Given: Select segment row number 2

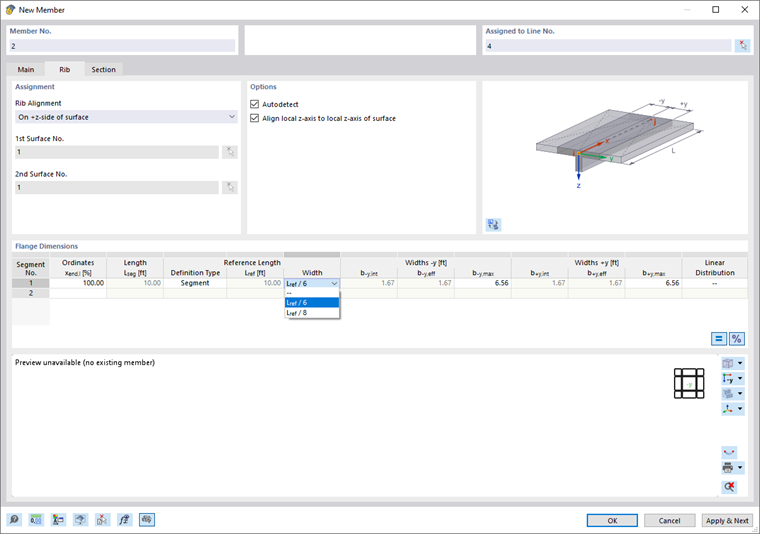Looking at the screenshot, I should pyautogui.click(x=31, y=293).
